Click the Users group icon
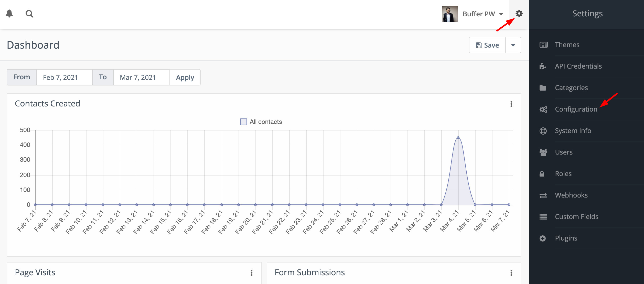Image resolution: width=644 pixels, height=284 pixels. pos(543,152)
